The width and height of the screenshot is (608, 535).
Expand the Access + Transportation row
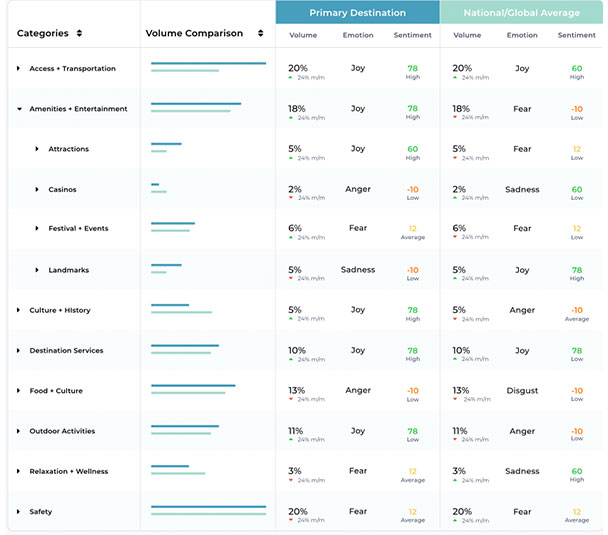tap(18, 69)
